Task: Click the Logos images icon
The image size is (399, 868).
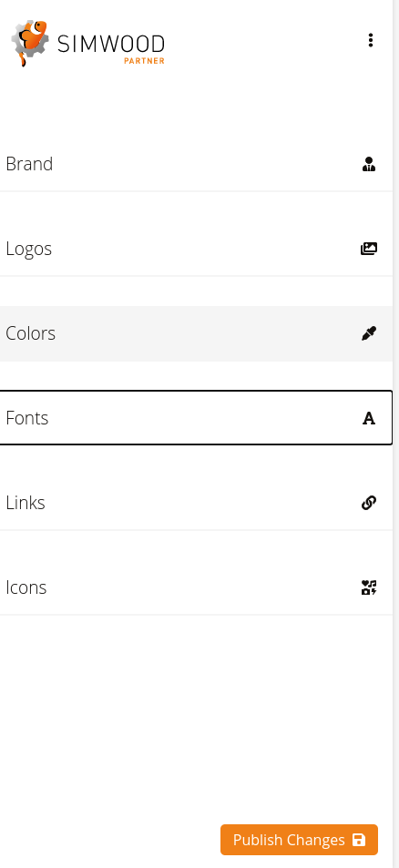Action: [369, 250]
